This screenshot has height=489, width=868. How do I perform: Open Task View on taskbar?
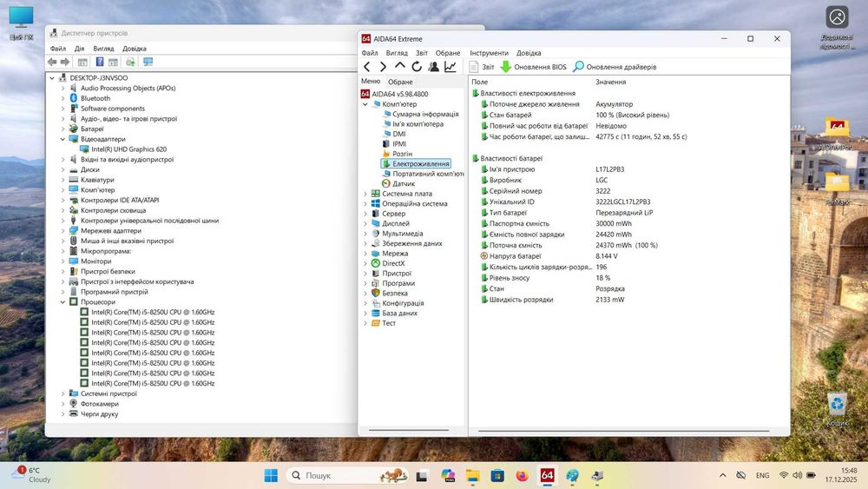(422, 476)
